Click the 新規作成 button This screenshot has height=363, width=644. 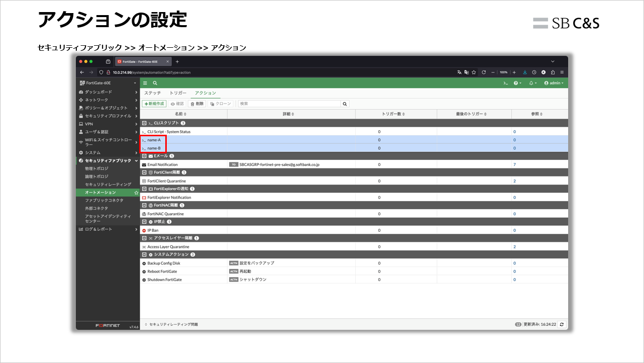pos(154,104)
